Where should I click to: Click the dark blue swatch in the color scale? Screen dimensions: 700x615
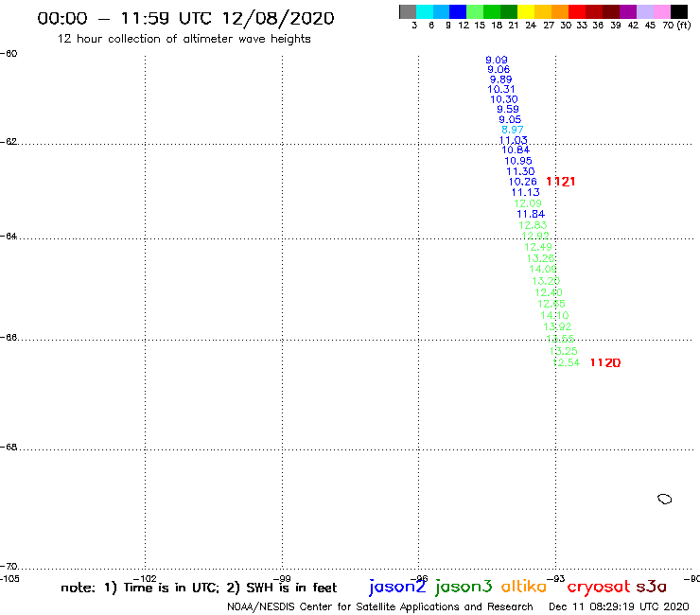click(458, 11)
